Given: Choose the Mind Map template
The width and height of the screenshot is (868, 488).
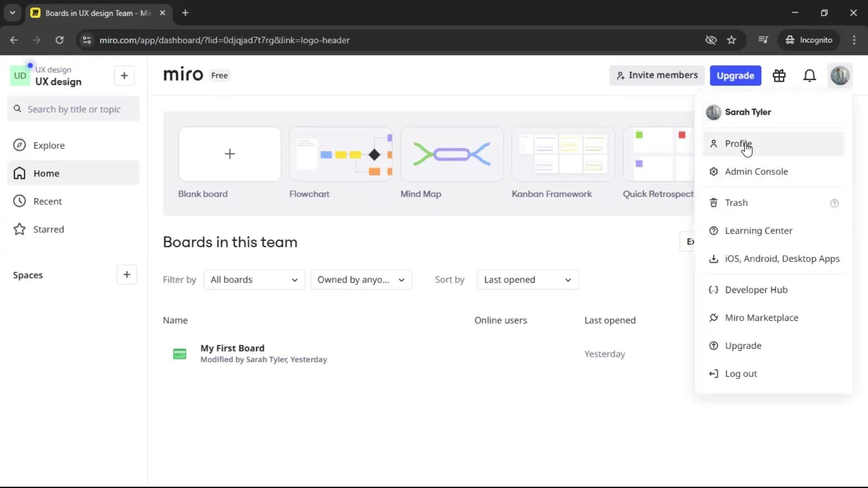Looking at the screenshot, I should pos(452,154).
